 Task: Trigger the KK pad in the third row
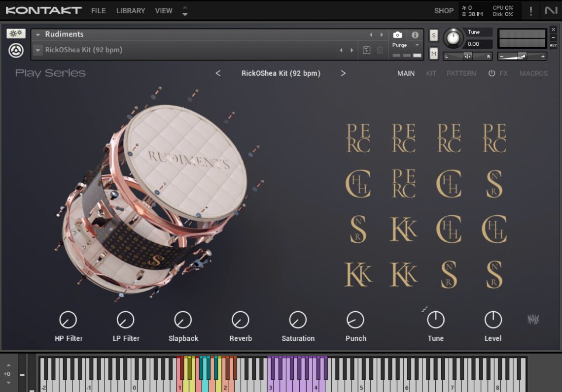click(x=404, y=229)
